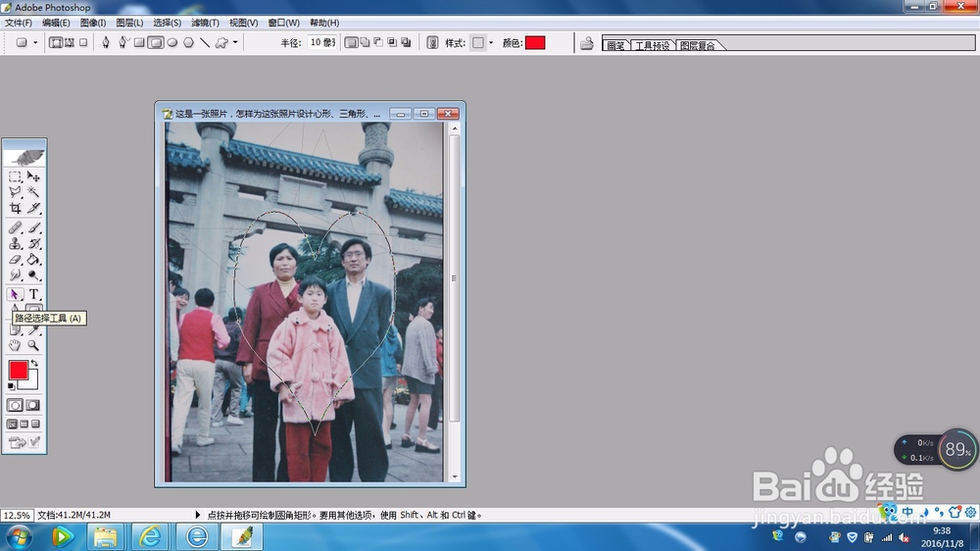Select the History Brush tool
980x551 pixels.
point(33,243)
